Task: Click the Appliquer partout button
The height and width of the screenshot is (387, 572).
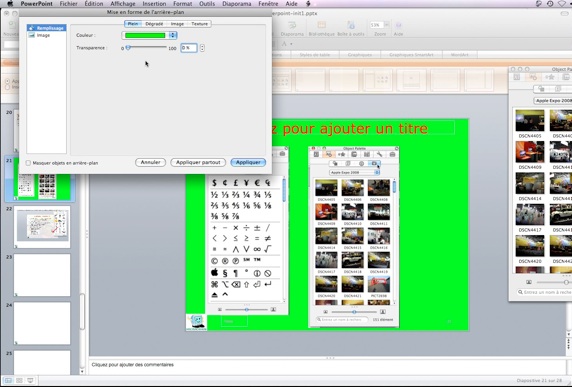Action: pos(198,162)
